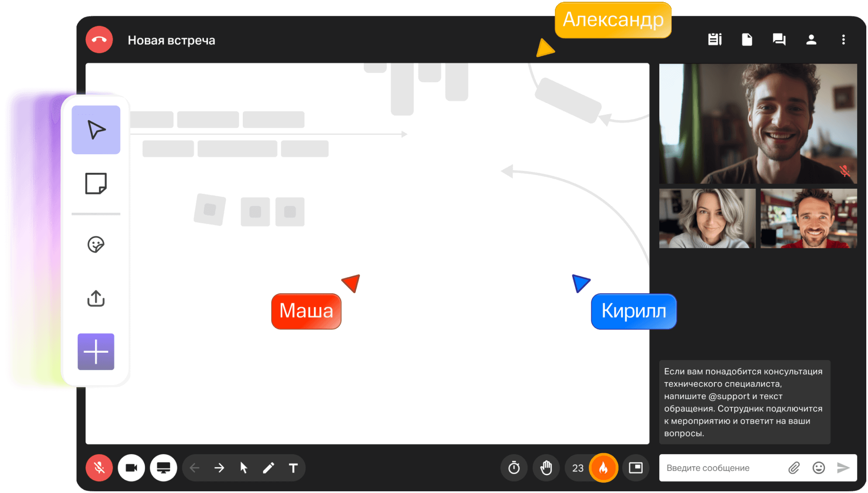Open the meeting title menu

[172, 40]
